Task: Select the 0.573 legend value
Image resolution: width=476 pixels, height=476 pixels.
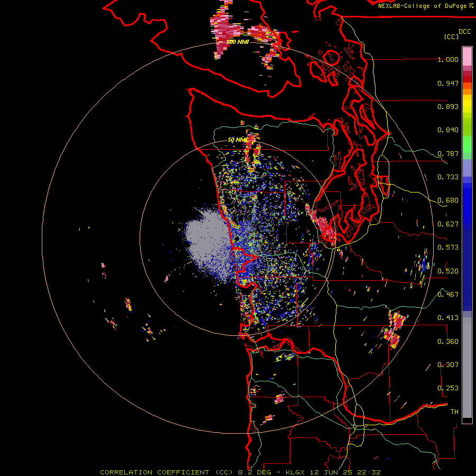Action: click(x=448, y=248)
